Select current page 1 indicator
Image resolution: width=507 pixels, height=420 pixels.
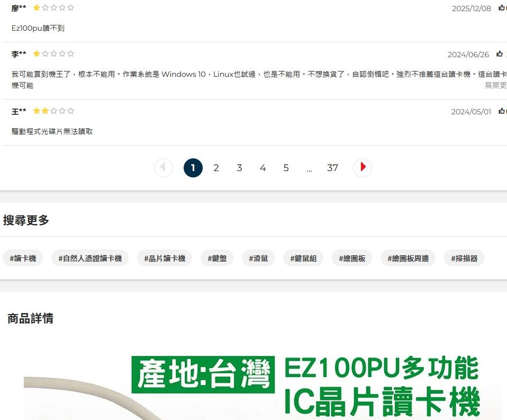[193, 168]
